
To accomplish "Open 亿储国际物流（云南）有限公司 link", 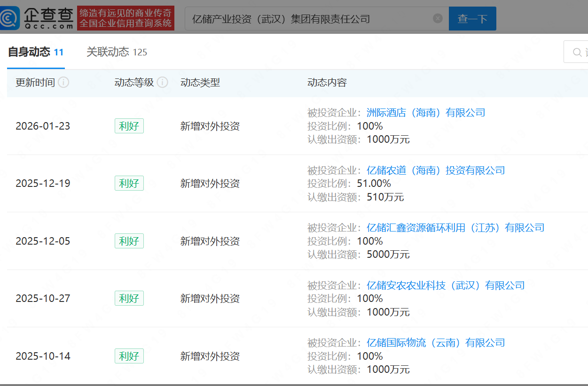I will click(x=435, y=343).
